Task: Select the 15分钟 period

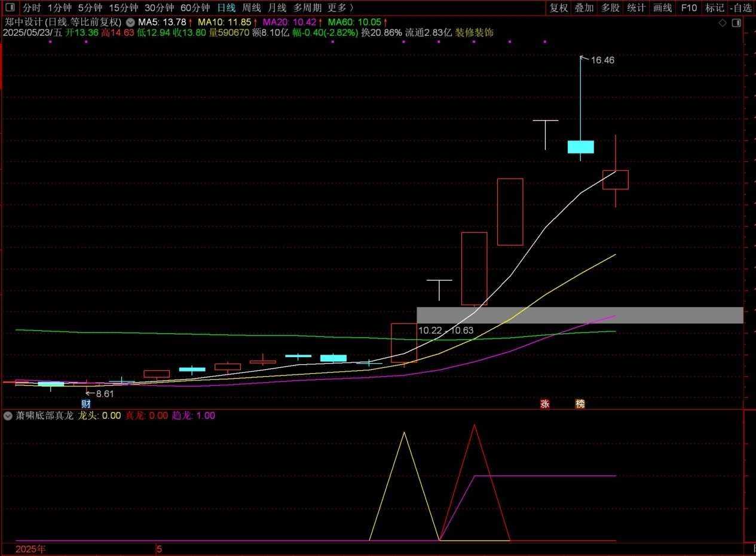Action: click(123, 8)
